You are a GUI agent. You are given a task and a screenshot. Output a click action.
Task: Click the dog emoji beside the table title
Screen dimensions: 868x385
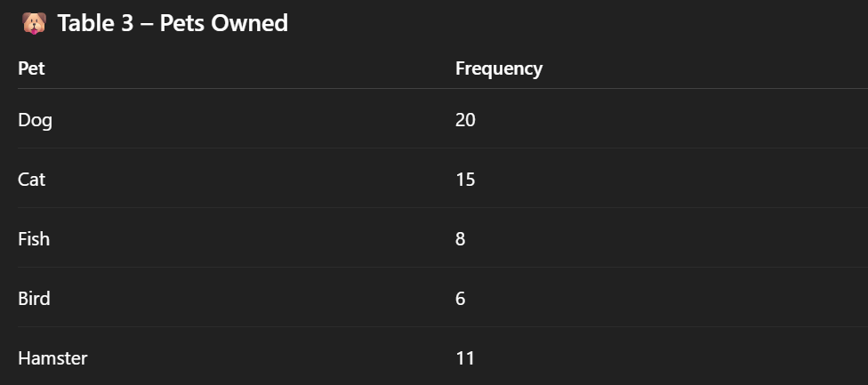click(33, 23)
